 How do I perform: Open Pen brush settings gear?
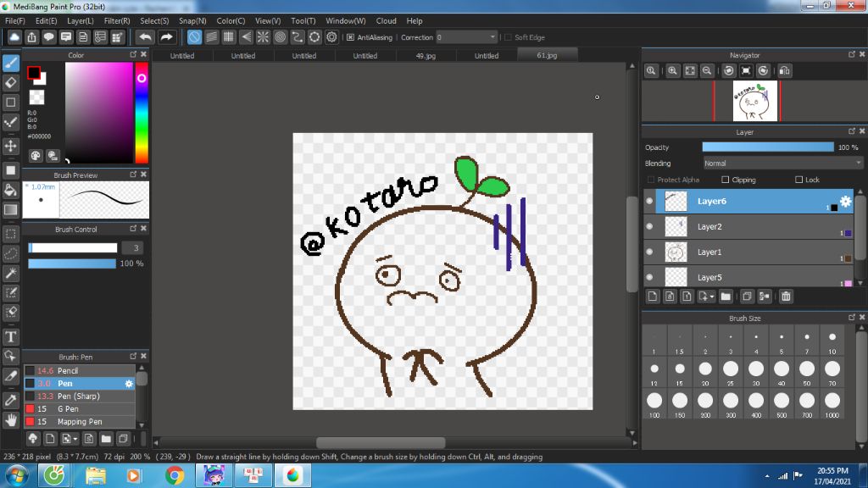129,384
